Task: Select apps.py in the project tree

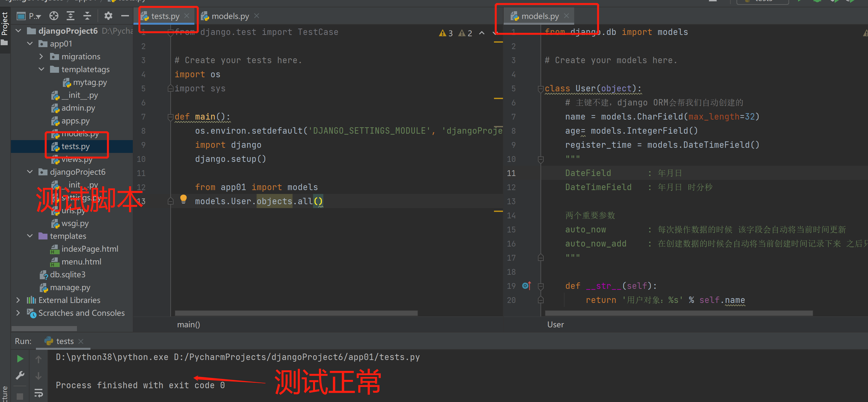Action: [71, 121]
